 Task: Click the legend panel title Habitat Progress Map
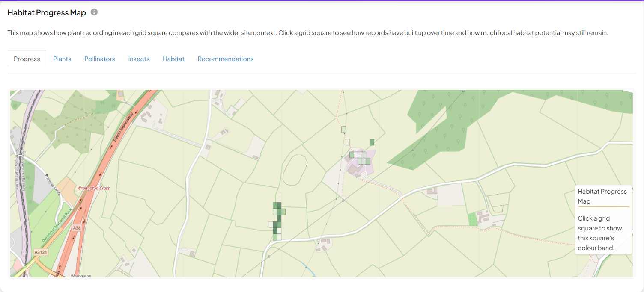(x=602, y=196)
